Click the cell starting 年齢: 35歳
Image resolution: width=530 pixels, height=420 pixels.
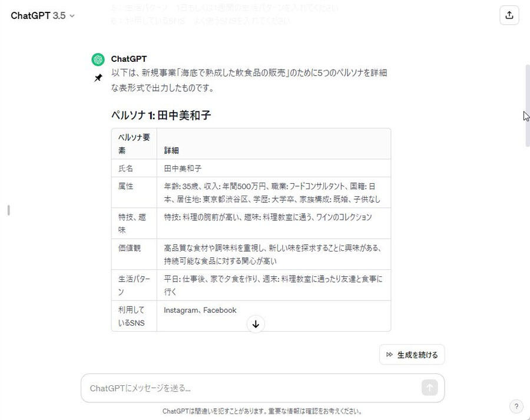coord(273,193)
